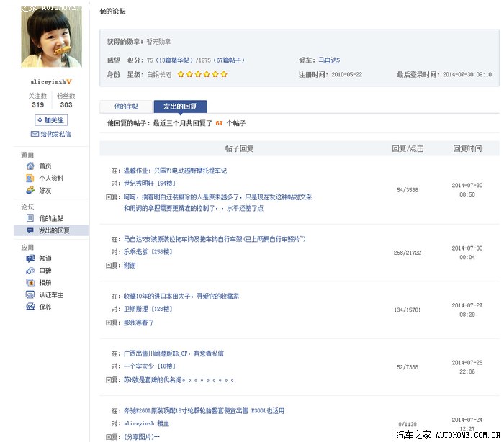Click the 口碑 thumbs-up icon
504x442 pixels.
pyautogui.click(x=30, y=271)
